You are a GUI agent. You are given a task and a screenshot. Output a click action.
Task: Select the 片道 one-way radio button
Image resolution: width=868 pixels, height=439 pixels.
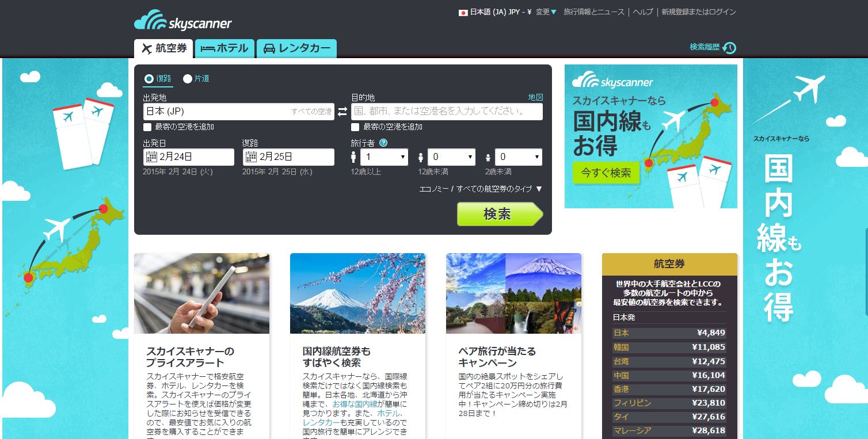(188, 79)
